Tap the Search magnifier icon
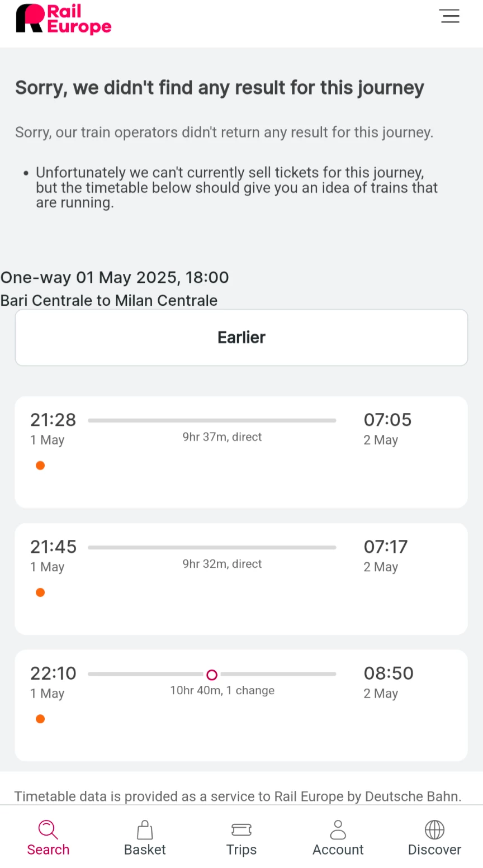This screenshot has width=483, height=868. (48, 829)
